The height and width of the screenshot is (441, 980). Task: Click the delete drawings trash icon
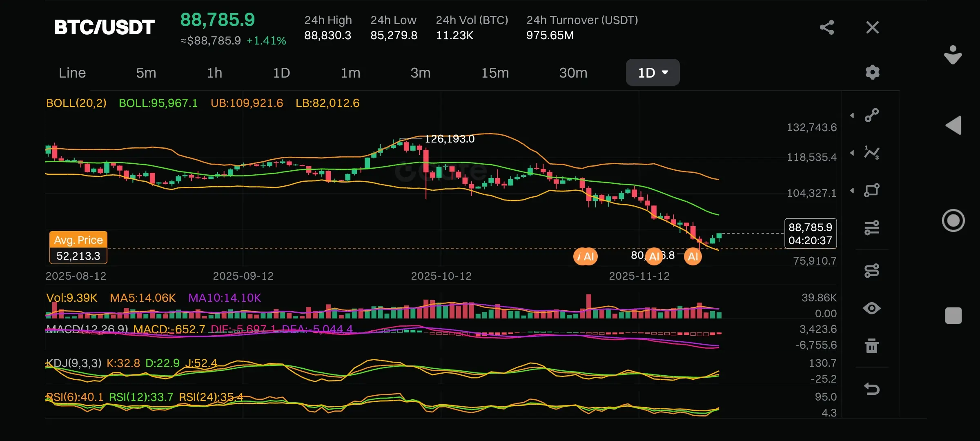coord(872,346)
